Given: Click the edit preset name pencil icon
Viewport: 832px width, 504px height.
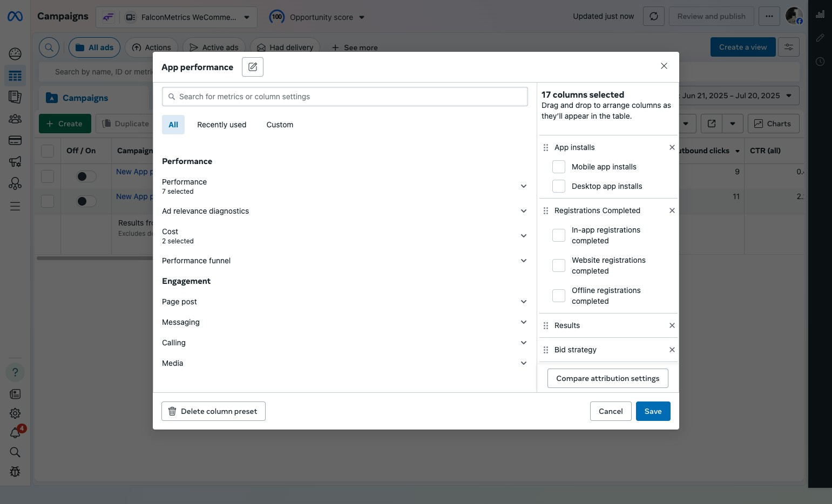Looking at the screenshot, I should point(252,67).
